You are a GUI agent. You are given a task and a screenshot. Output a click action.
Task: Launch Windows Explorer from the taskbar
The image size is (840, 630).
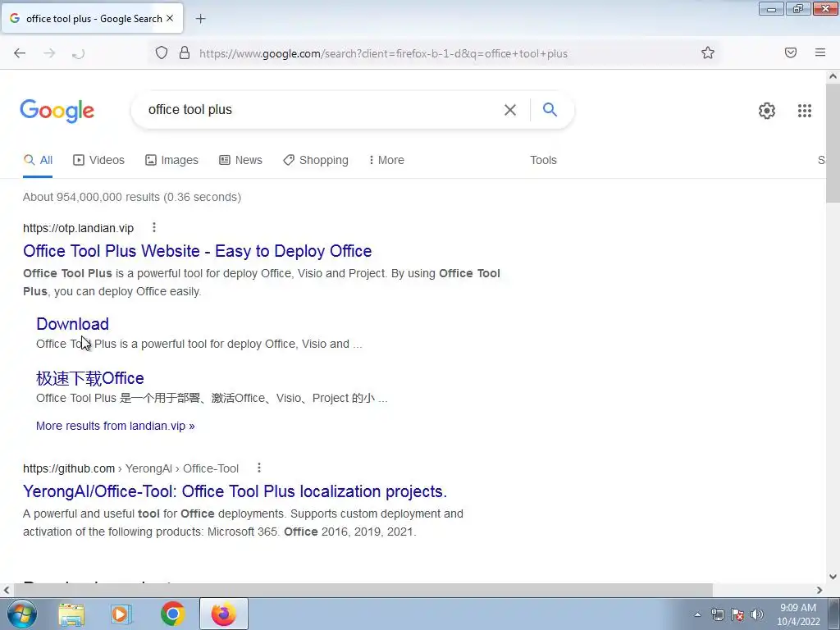pos(71,614)
